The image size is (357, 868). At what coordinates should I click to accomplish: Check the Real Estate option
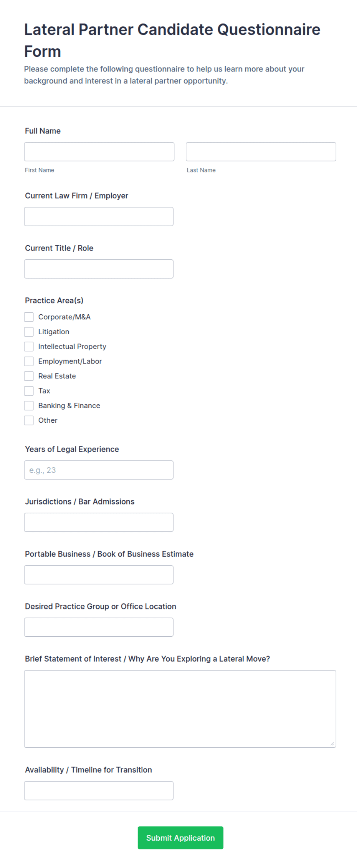pos(29,376)
